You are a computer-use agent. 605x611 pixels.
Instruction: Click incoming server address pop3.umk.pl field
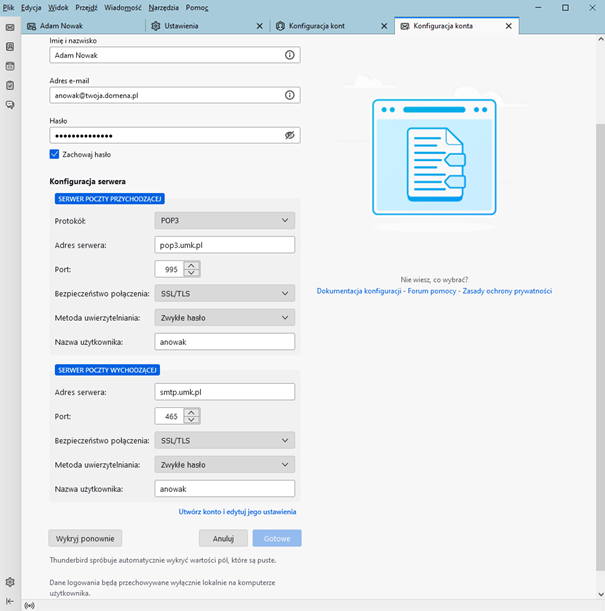225,245
